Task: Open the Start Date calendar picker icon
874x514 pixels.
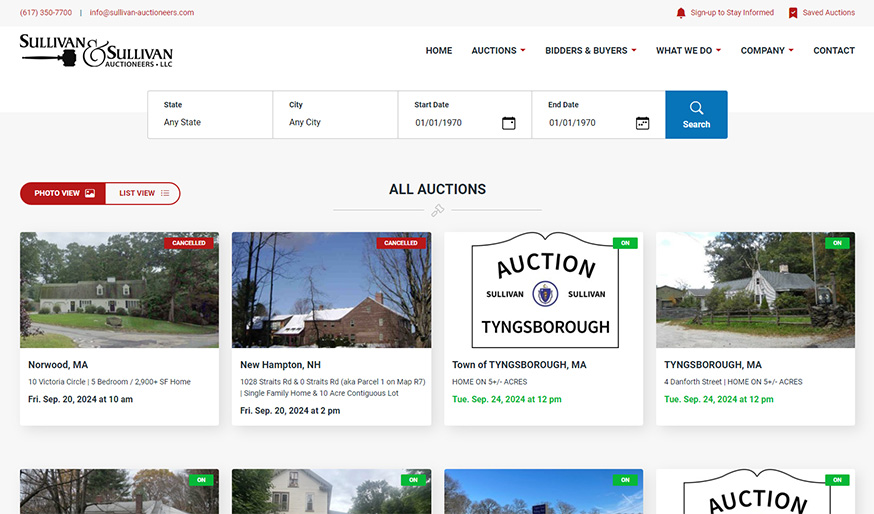Action: (x=508, y=123)
